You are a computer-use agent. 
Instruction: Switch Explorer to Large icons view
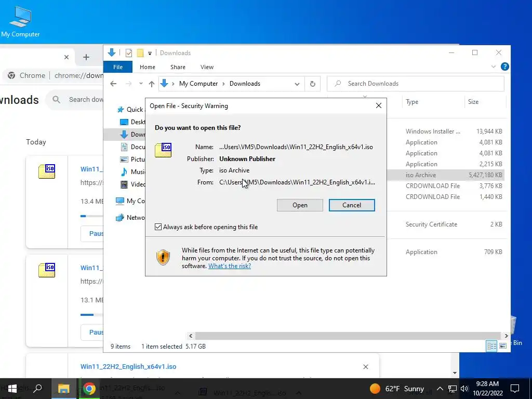coord(503,345)
